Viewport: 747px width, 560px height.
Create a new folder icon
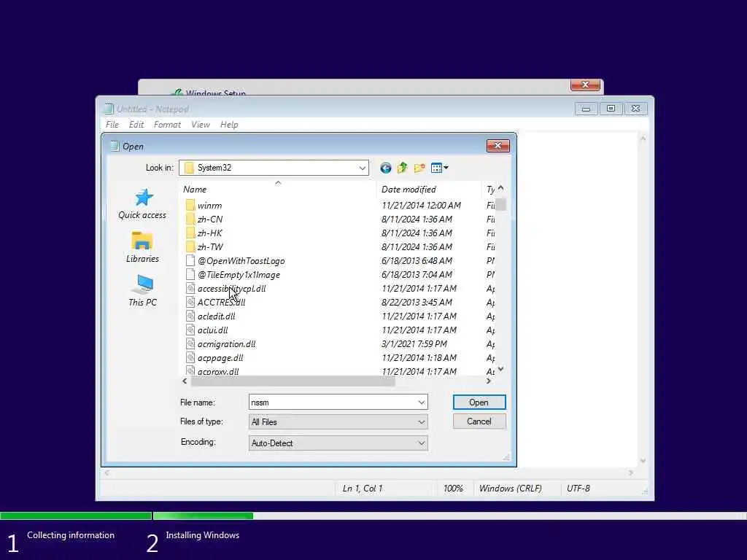click(419, 168)
